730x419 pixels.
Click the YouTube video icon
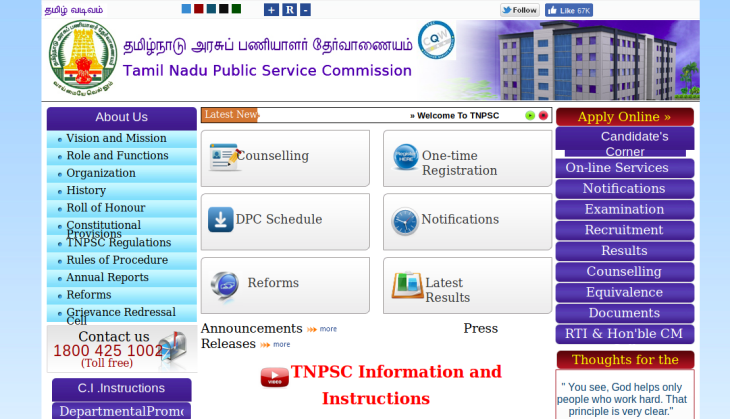(275, 377)
